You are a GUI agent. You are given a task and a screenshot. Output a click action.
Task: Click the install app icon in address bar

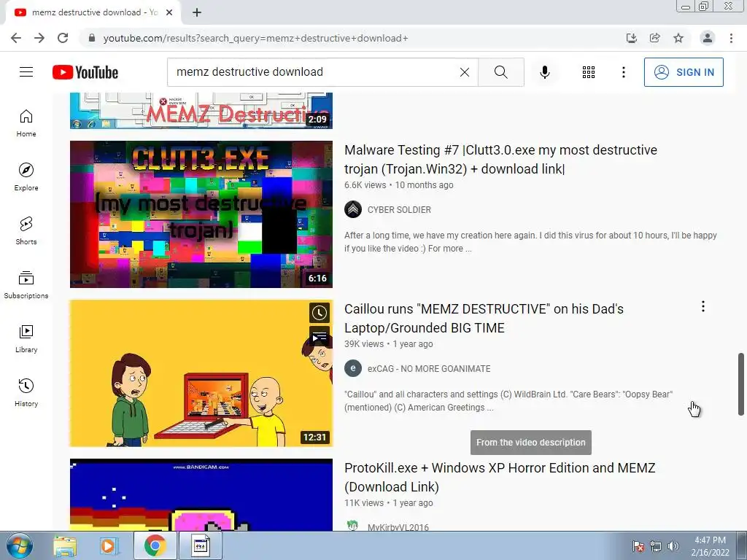(631, 38)
